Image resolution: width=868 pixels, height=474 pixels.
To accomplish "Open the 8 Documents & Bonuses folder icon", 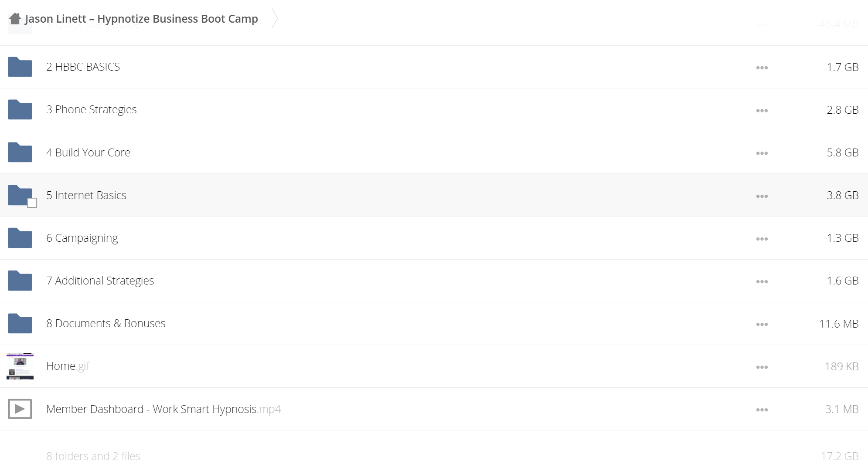I will (x=20, y=323).
